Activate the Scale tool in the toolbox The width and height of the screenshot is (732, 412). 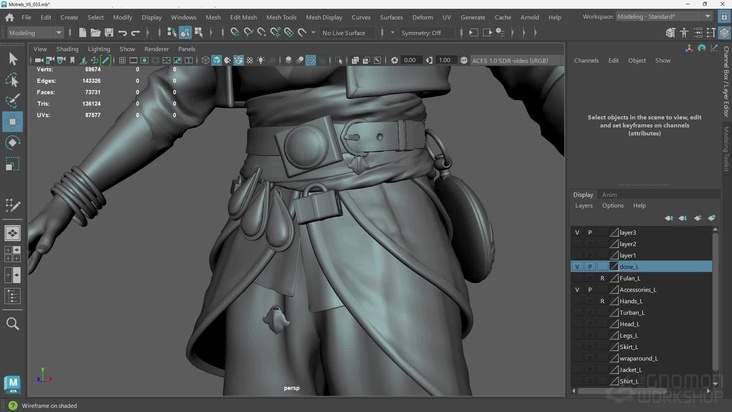tap(13, 164)
